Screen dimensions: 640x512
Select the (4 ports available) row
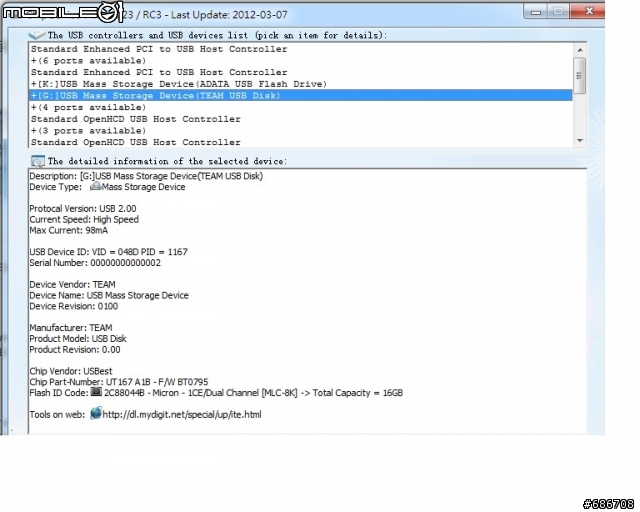point(301,107)
